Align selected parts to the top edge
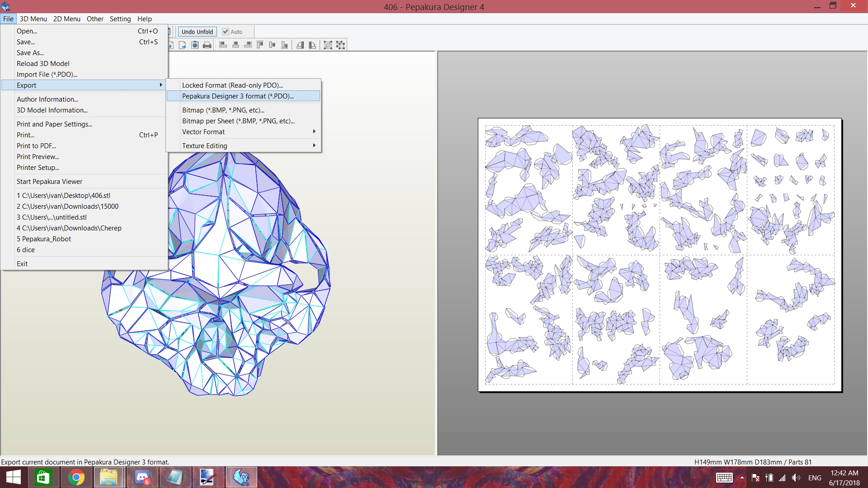Screen dimensions: 868x488 coord(260,45)
